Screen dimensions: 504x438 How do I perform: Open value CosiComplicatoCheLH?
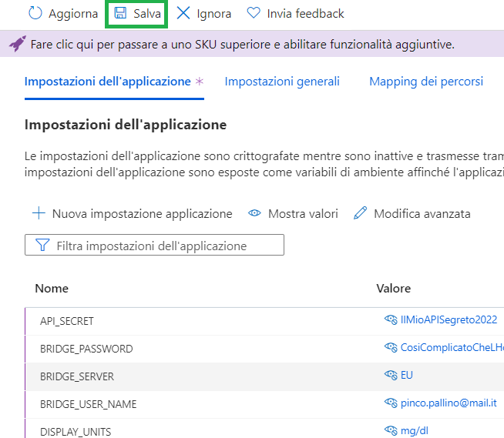point(452,347)
